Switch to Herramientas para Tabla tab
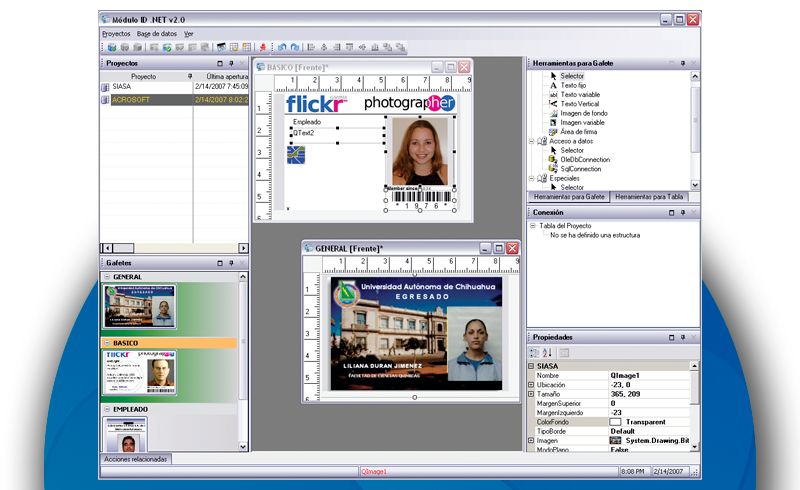Image resolution: width=800 pixels, height=490 pixels. tap(649, 197)
